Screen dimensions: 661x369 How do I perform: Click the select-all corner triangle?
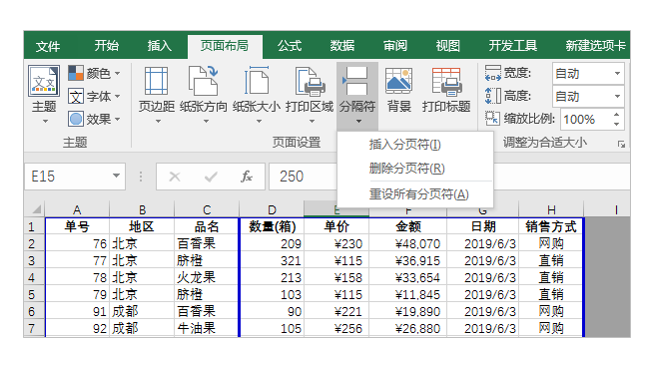pos(37,209)
